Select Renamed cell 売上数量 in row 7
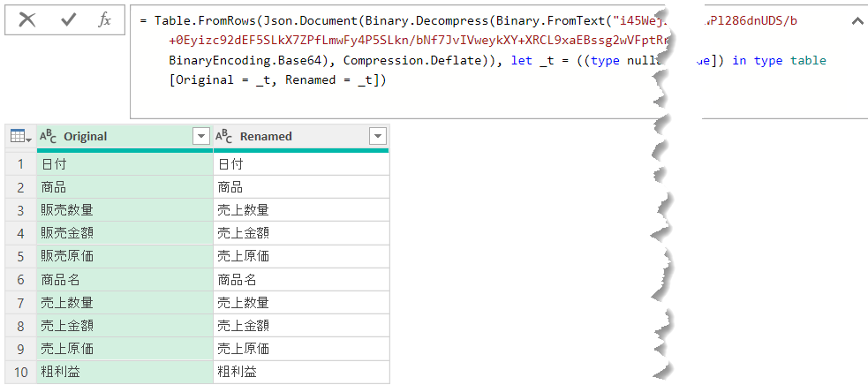Viewport: 868px width, 385px height. coord(301,303)
